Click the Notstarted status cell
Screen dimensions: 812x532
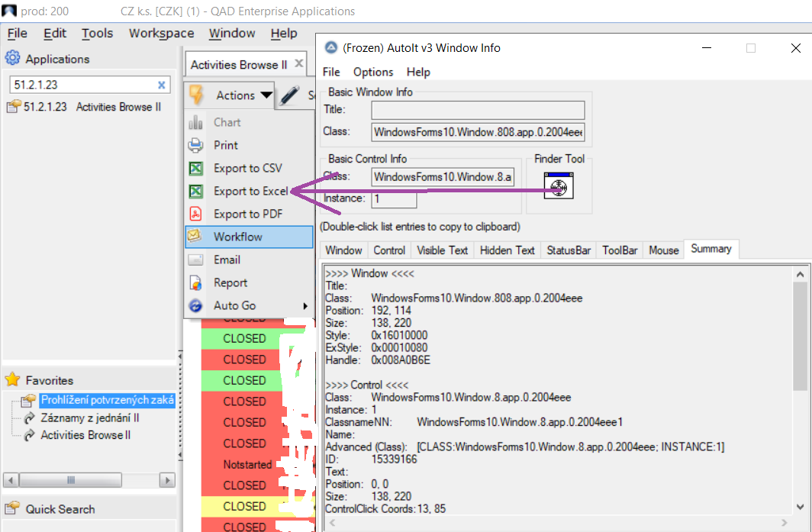coord(247,465)
